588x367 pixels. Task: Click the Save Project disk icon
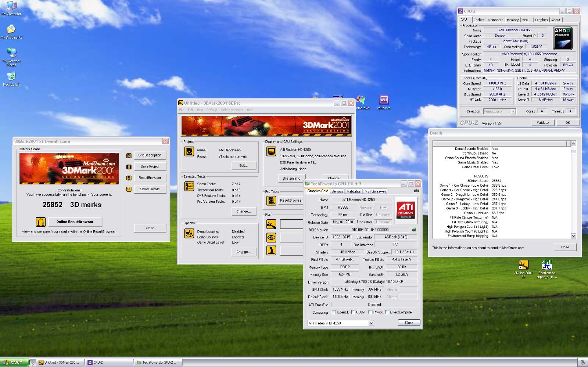[129, 167]
